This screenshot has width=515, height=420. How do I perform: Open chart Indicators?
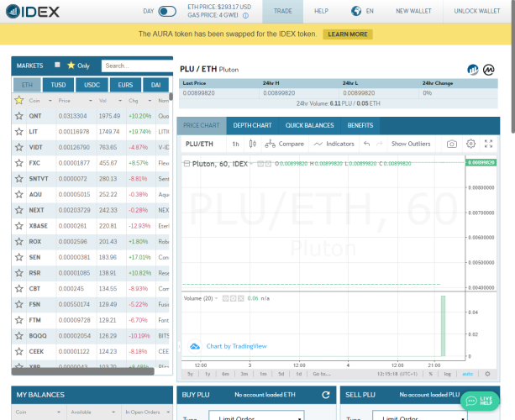[x=334, y=144]
